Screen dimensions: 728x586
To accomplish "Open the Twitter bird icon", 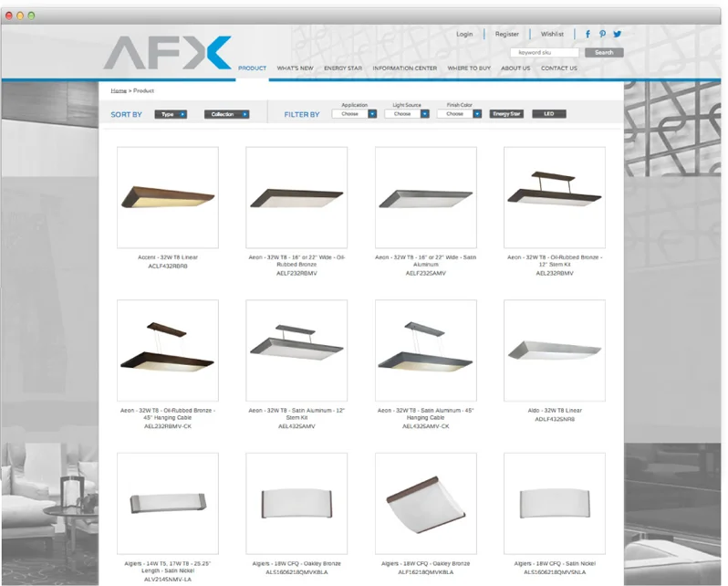I will 617,34.
